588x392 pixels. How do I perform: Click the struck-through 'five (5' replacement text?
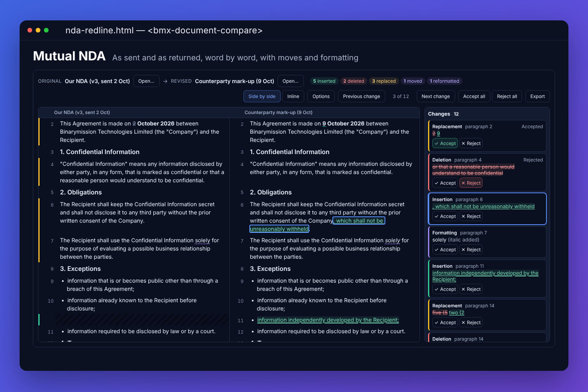tap(440, 313)
